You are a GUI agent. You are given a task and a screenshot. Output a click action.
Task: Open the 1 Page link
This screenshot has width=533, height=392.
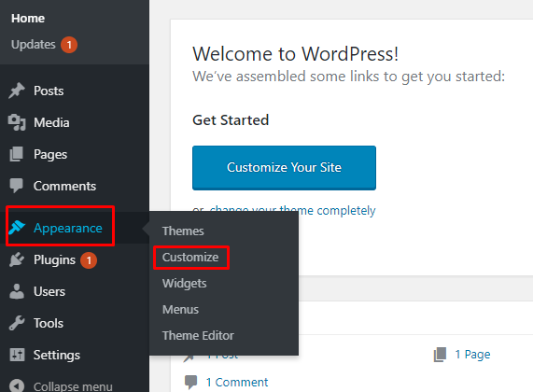click(472, 355)
